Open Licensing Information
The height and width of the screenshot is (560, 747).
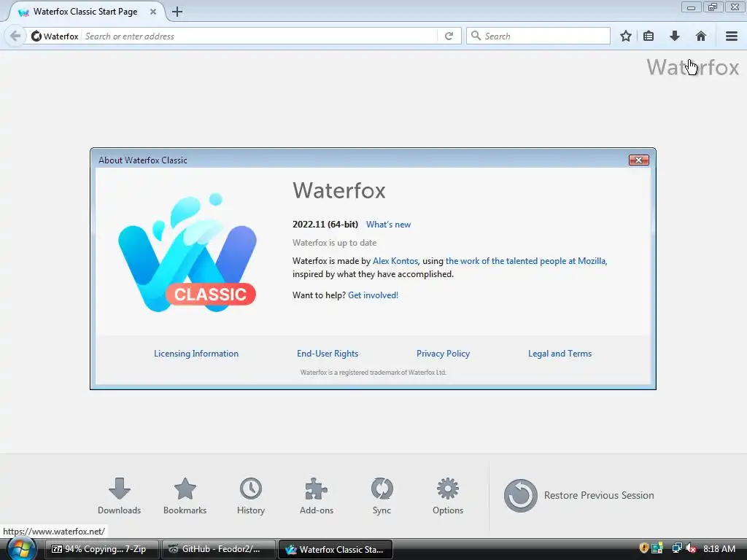tap(196, 354)
